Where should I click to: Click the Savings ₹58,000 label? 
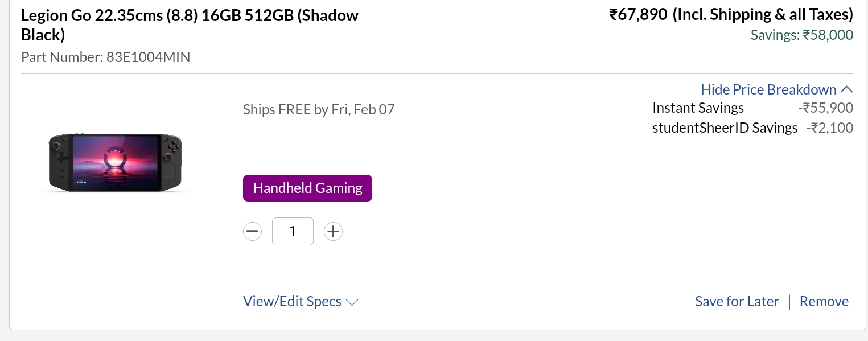click(x=802, y=35)
